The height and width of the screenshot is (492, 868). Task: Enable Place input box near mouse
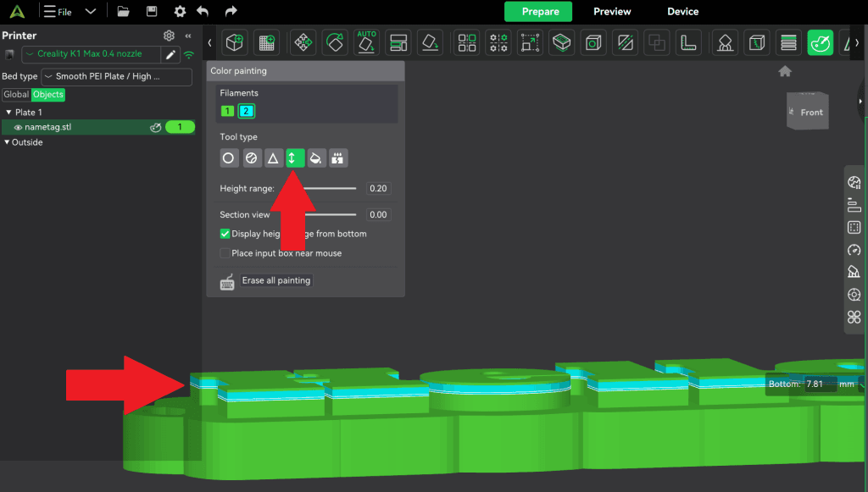(225, 253)
